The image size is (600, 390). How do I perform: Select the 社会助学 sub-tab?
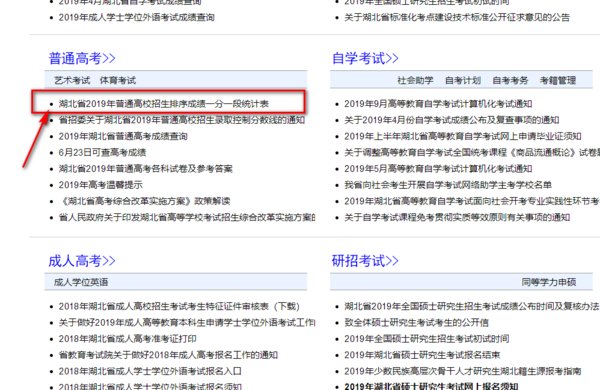click(416, 80)
